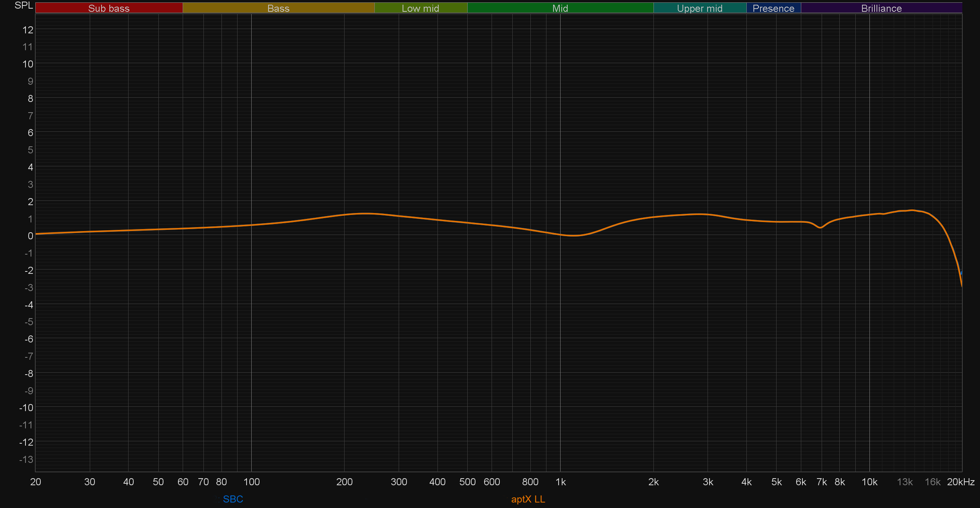Click the SPL axis label
The width and height of the screenshot is (980, 508).
24,5
